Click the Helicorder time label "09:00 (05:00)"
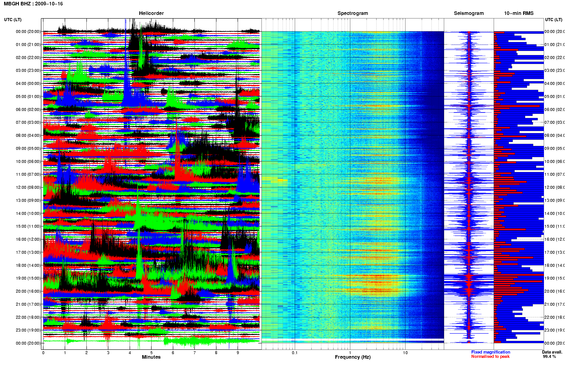This screenshot has height=368, width=588. coord(28,148)
